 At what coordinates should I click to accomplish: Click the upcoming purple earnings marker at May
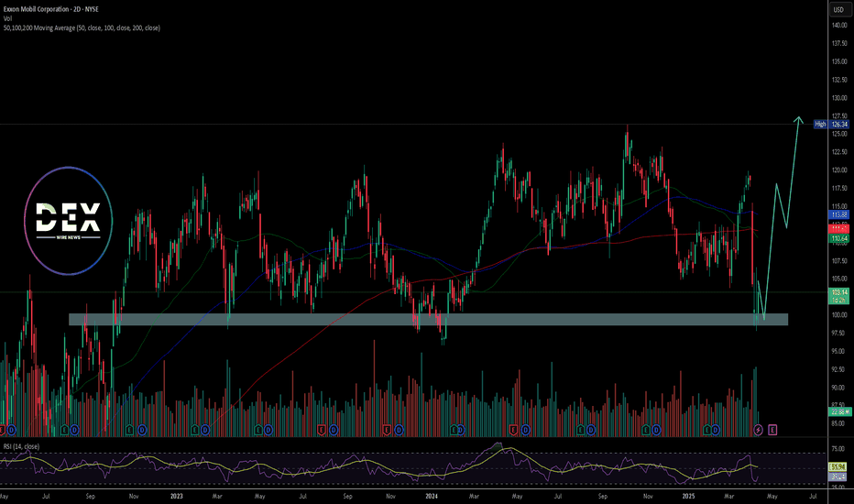tap(772, 430)
